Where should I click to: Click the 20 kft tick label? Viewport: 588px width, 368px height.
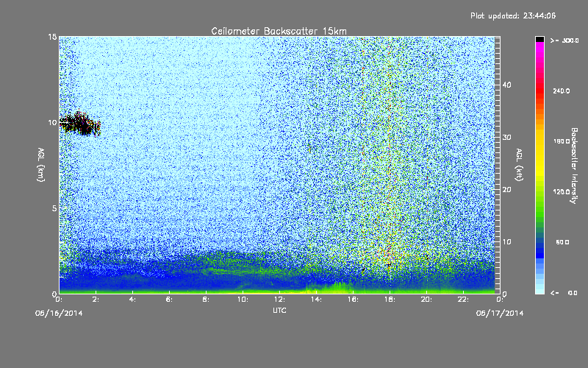point(506,190)
